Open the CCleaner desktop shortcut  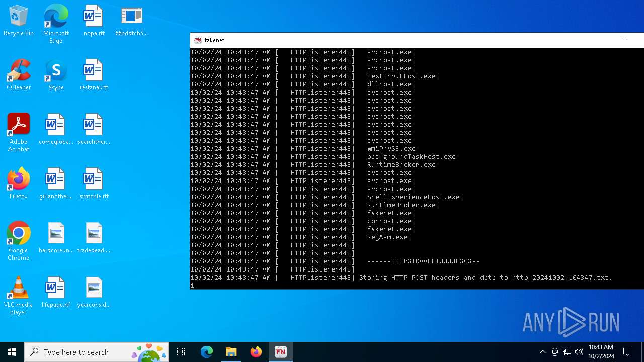point(19,75)
